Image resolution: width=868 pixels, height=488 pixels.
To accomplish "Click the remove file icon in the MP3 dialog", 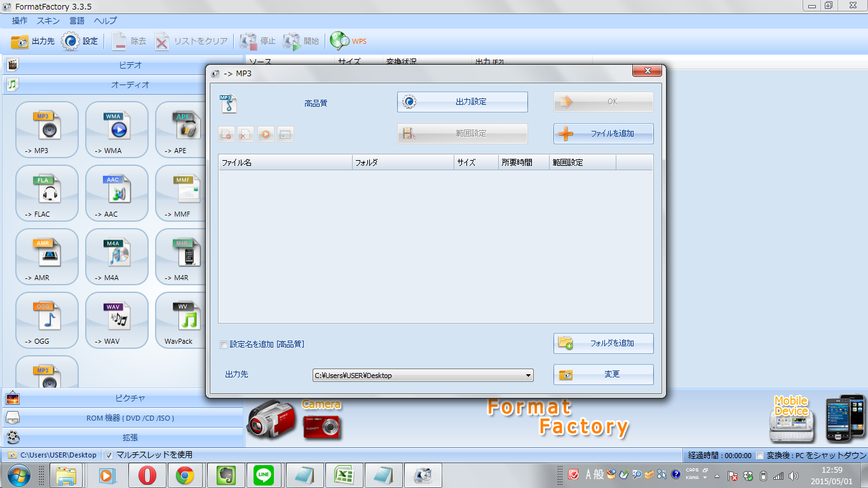I will (226, 134).
